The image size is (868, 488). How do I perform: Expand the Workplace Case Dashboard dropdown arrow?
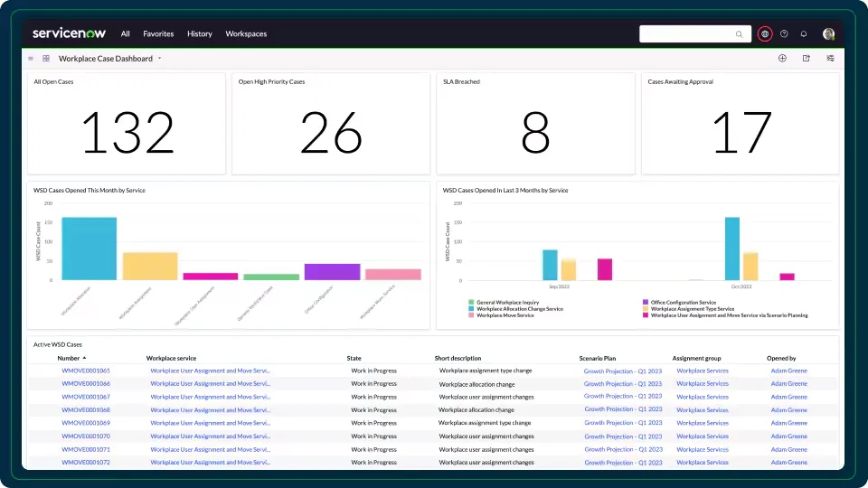click(x=159, y=58)
